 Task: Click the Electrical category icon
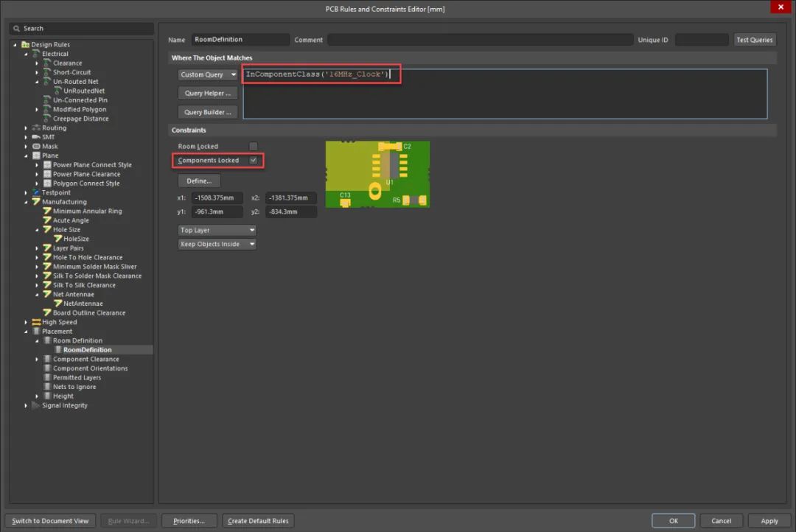[x=36, y=54]
